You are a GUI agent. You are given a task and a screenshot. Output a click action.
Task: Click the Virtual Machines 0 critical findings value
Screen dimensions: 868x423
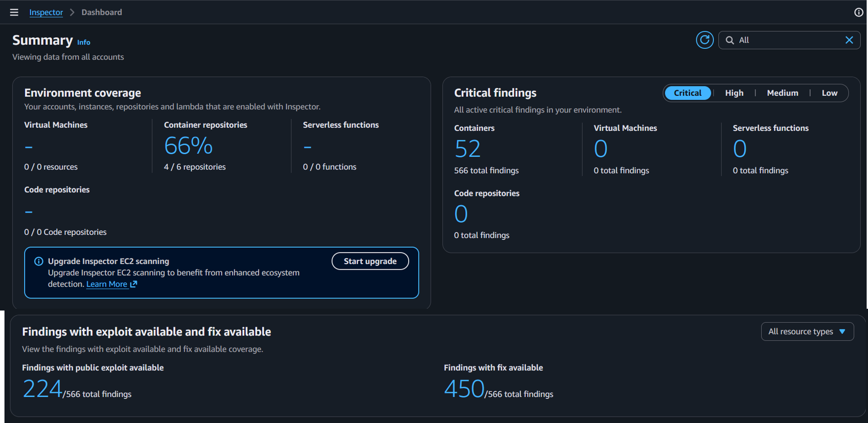pos(600,149)
